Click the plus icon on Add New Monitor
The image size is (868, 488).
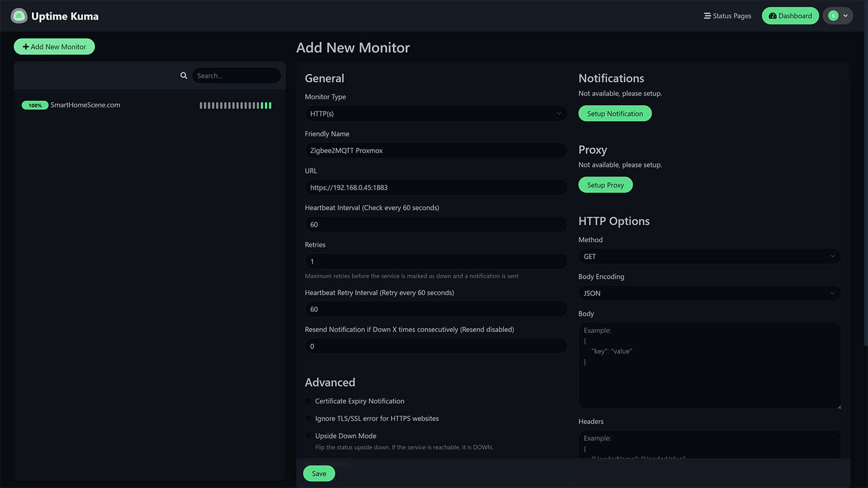[25, 47]
